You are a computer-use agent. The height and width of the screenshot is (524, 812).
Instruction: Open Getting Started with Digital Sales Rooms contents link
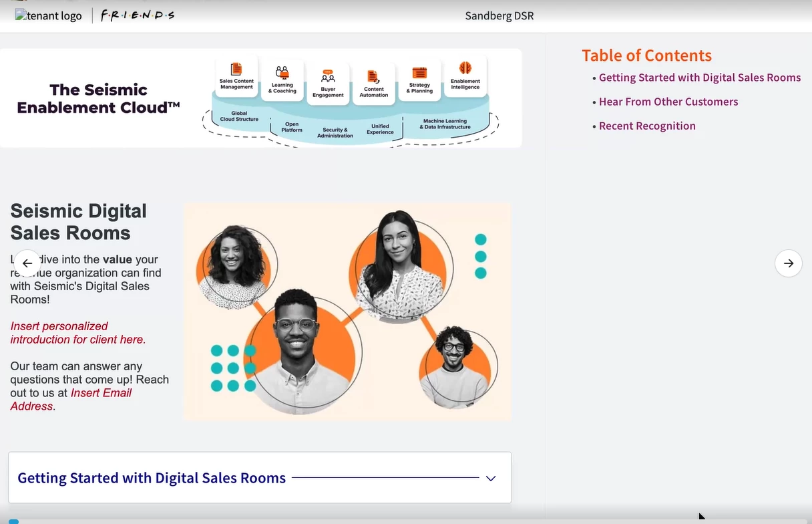point(699,78)
